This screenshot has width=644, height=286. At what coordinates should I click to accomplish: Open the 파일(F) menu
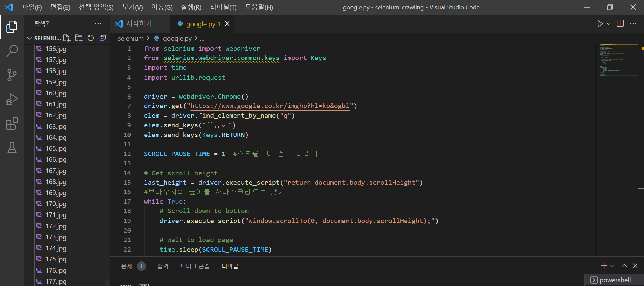[x=32, y=7]
